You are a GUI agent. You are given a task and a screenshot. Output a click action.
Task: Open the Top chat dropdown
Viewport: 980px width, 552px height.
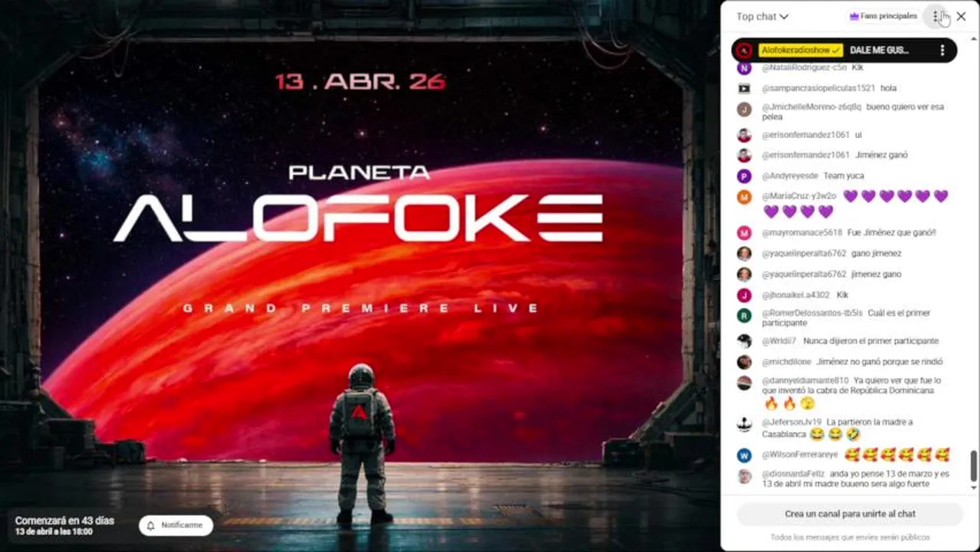tap(762, 16)
